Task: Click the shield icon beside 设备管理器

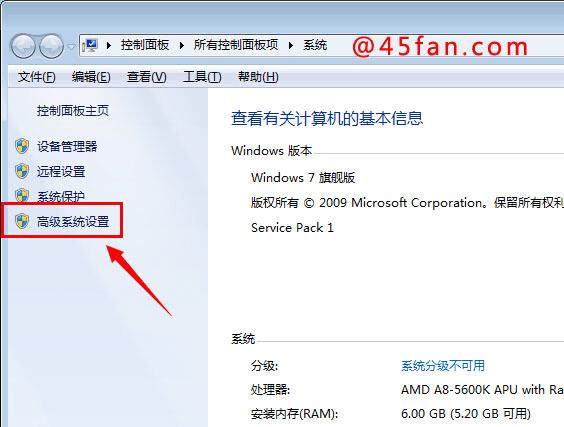Action: [22, 146]
